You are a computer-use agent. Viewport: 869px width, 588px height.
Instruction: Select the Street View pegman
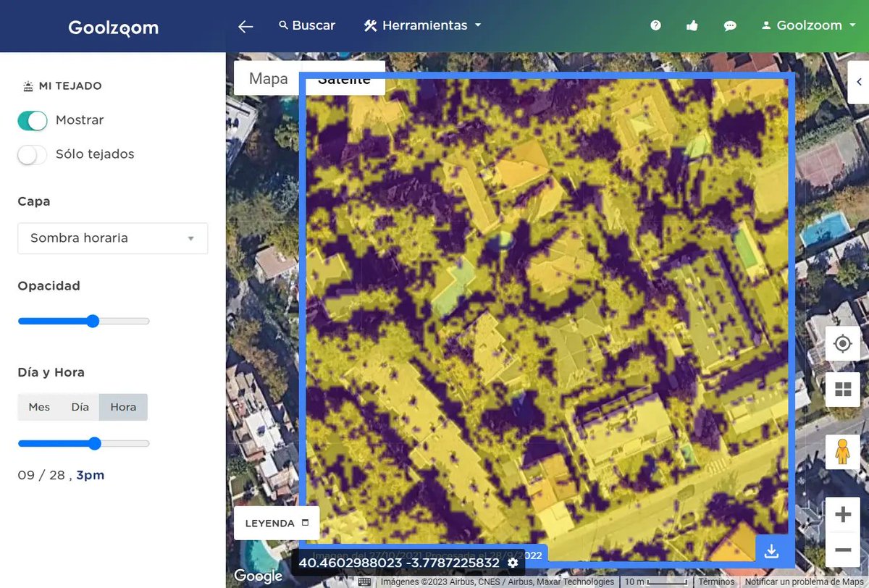(843, 452)
